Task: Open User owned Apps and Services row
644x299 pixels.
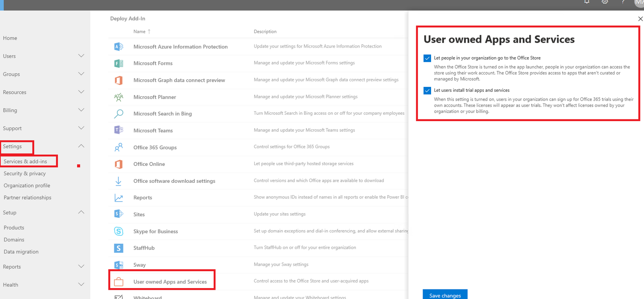Action: click(x=258, y=282)
